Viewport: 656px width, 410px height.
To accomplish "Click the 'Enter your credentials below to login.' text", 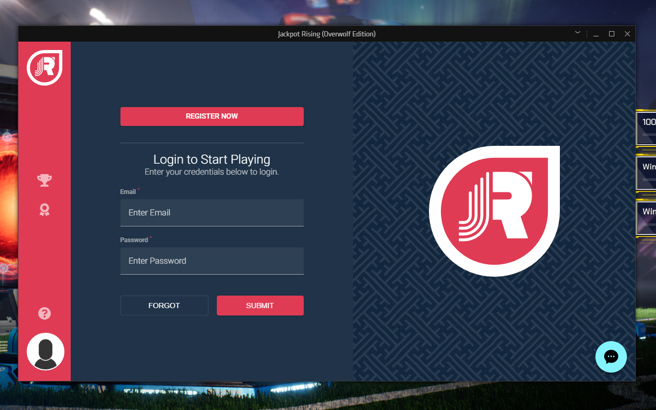I will point(212,172).
